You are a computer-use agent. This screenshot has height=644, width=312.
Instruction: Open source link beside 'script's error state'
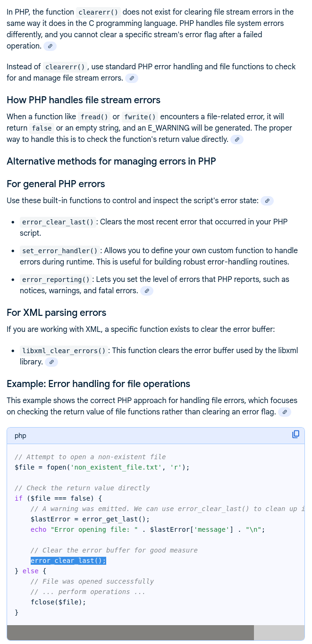(267, 201)
